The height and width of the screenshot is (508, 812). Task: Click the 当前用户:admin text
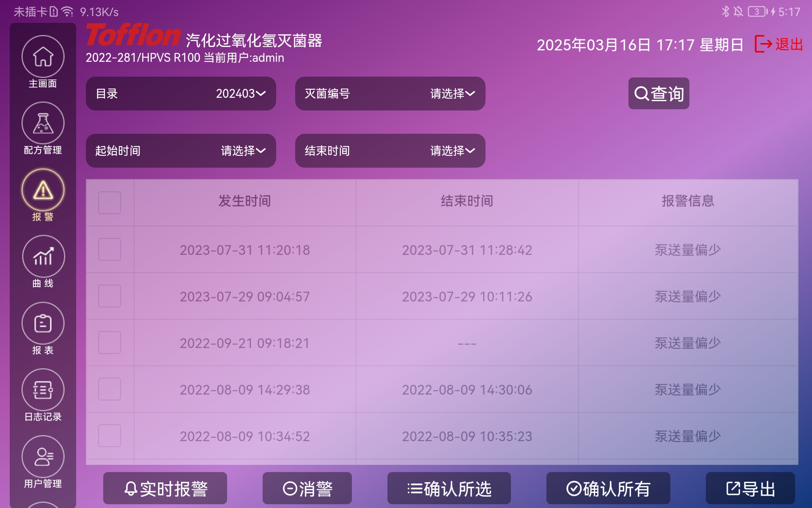tap(244, 58)
